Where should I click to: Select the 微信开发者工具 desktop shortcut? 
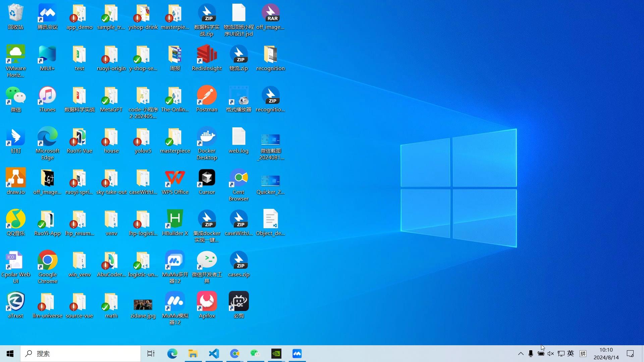pos(207,267)
